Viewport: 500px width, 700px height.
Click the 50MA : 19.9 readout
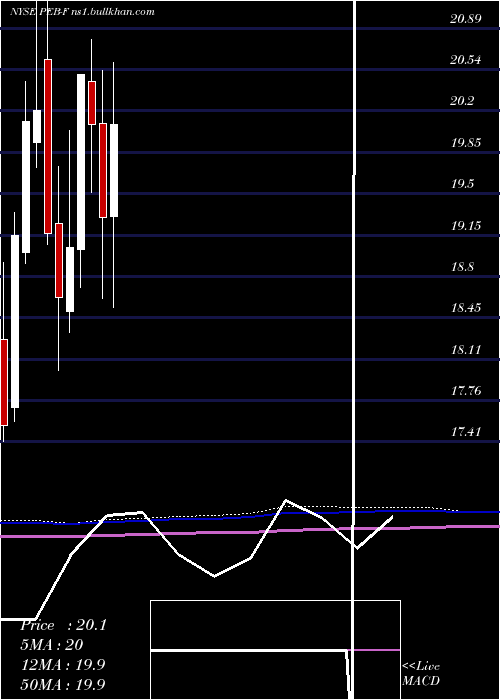click(62, 684)
